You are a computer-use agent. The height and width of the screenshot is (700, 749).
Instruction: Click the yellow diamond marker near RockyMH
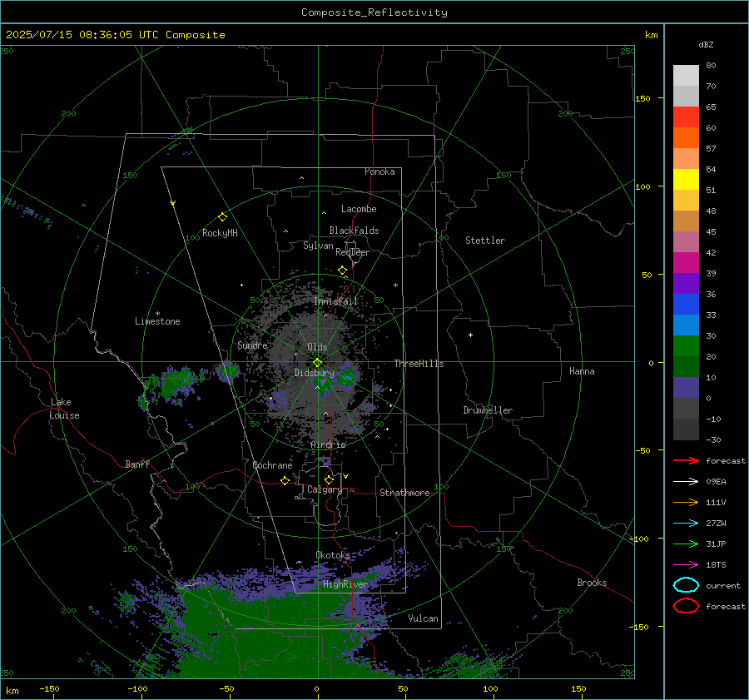(x=222, y=217)
